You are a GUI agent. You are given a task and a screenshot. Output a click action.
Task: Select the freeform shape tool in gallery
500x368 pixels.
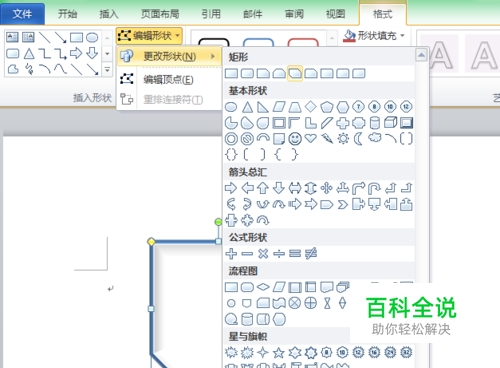click(13, 69)
